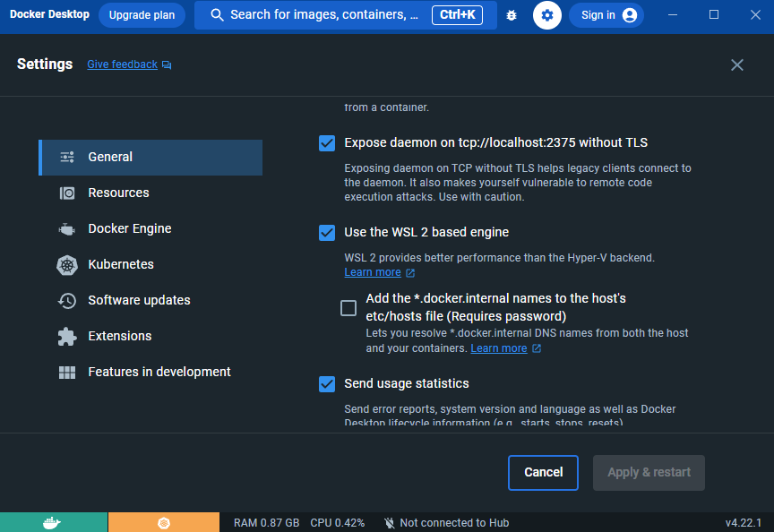Click the Features in development grid icon
The height and width of the screenshot is (532, 774).
67,372
